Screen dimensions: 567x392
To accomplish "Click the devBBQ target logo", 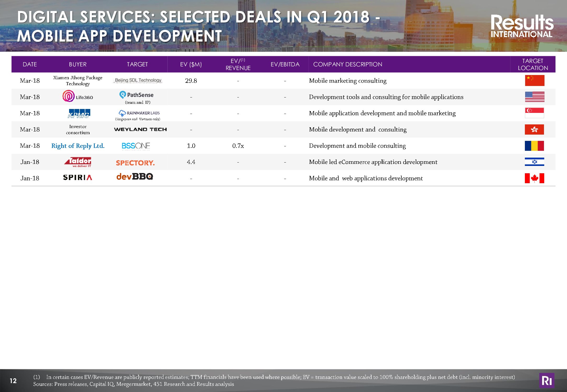I will (135, 177).
